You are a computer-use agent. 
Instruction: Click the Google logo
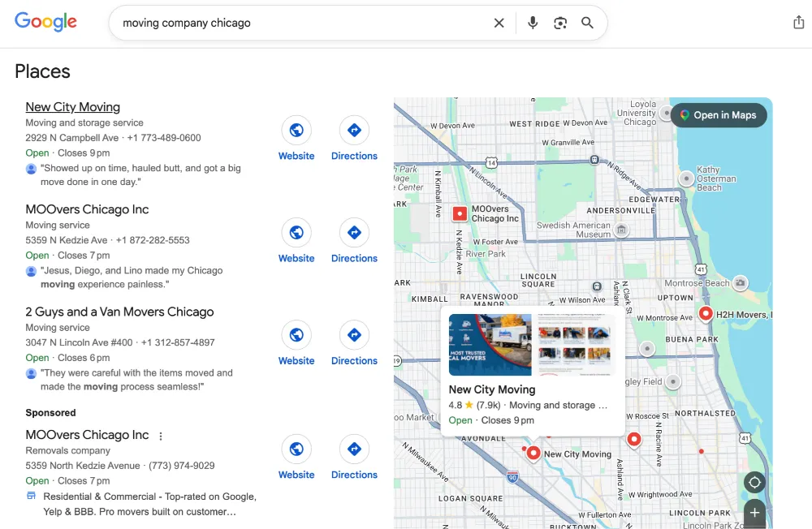click(45, 22)
